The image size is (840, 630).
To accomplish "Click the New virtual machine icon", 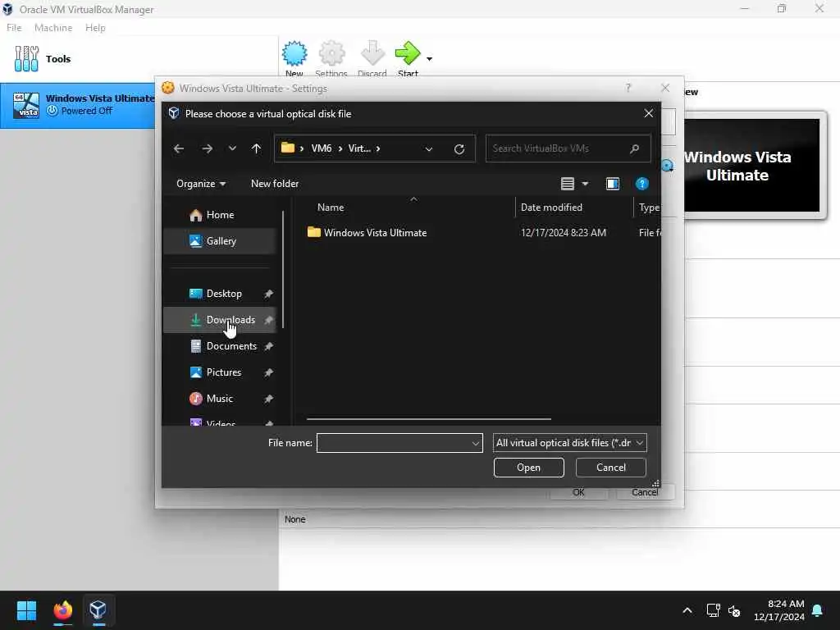I will click(x=294, y=53).
